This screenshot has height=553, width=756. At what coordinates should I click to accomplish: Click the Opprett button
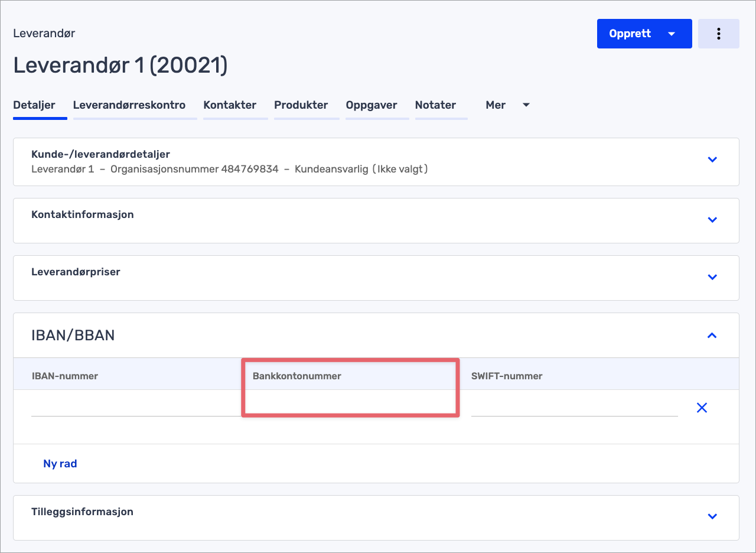click(630, 34)
